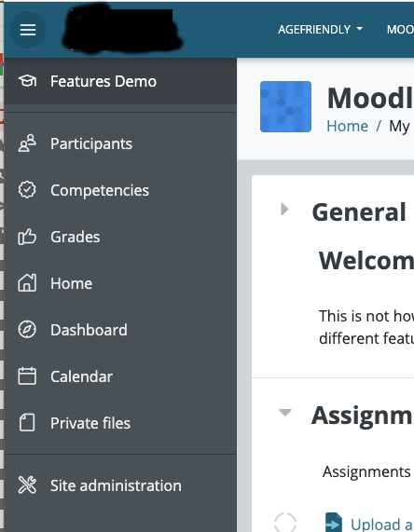Follow the Home breadcrumb link
The width and height of the screenshot is (414, 532).
pos(347,126)
